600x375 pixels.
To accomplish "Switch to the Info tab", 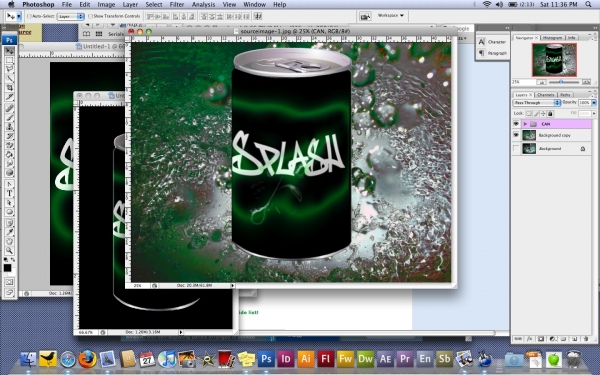I will click(x=571, y=38).
